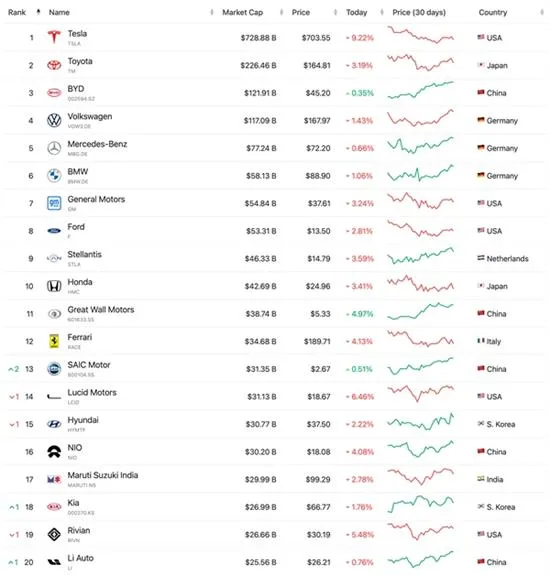Sort by Country column header

(493, 12)
